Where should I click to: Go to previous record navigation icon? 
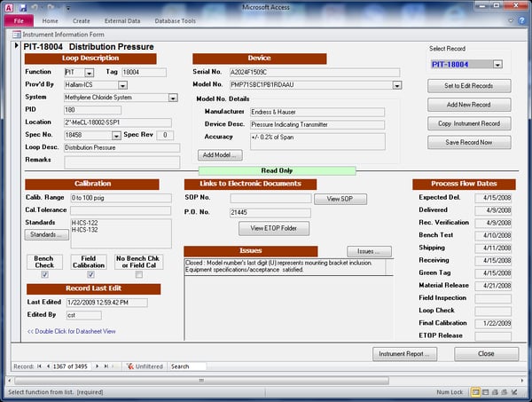pos(48,366)
